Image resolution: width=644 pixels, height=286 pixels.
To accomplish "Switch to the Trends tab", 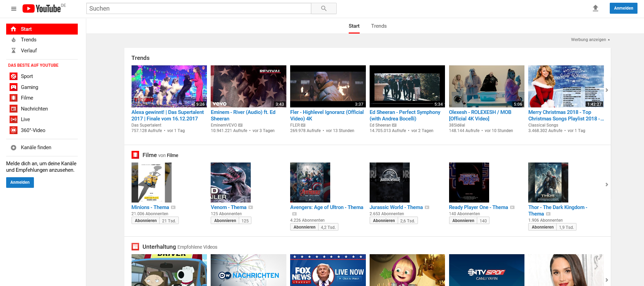I will [x=379, y=26].
